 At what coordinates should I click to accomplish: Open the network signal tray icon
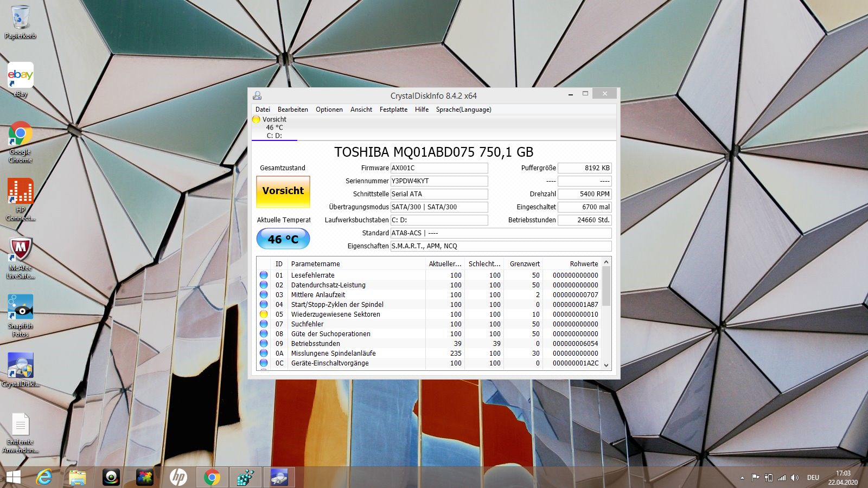(782, 478)
